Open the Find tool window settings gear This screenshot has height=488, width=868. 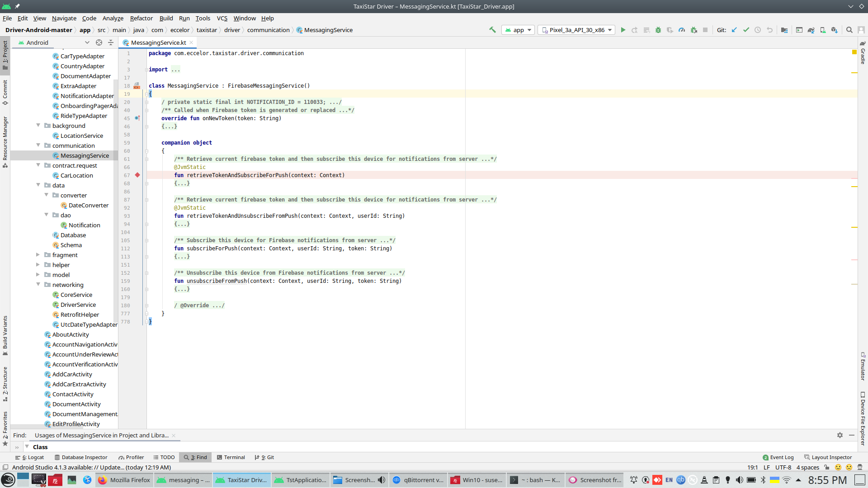click(x=840, y=435)
